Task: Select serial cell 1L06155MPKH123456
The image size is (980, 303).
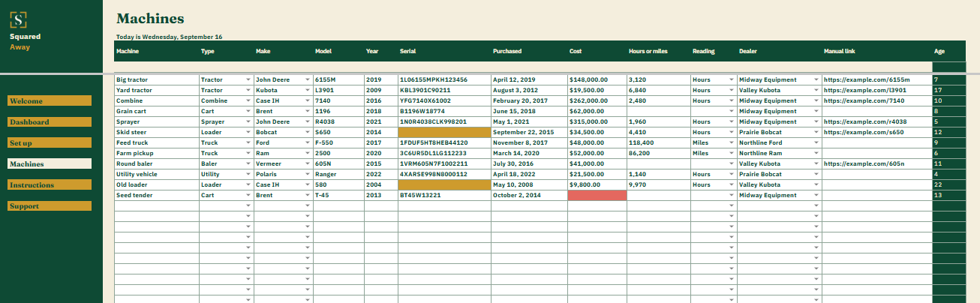Action: (x=444, y=79)
